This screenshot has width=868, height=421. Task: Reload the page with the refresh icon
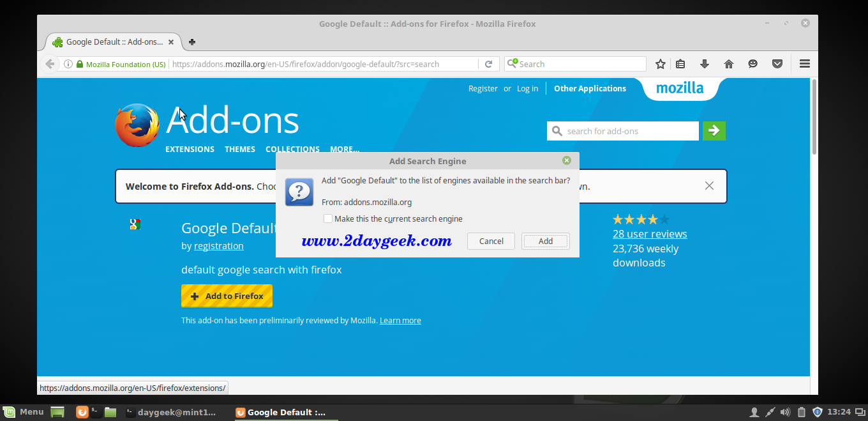point(488,64)
